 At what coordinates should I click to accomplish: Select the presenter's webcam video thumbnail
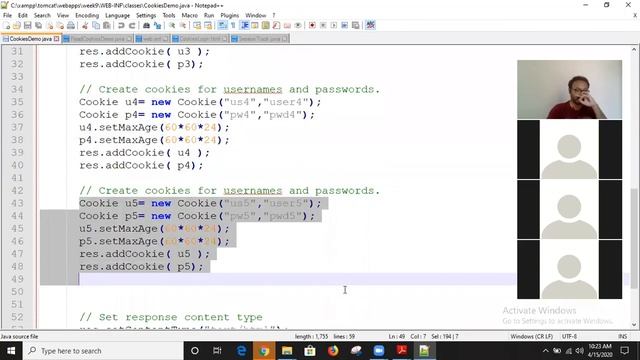[569, 89]
